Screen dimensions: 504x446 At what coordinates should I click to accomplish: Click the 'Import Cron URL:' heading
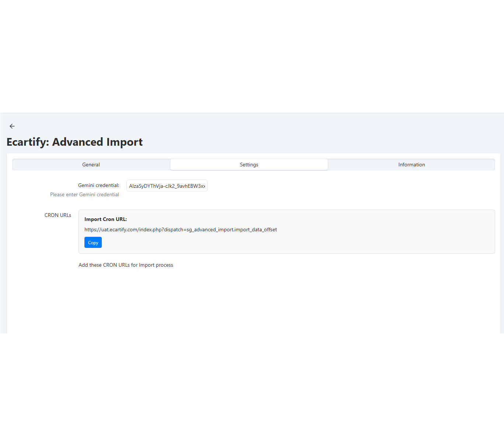click(x=105, y=219)
